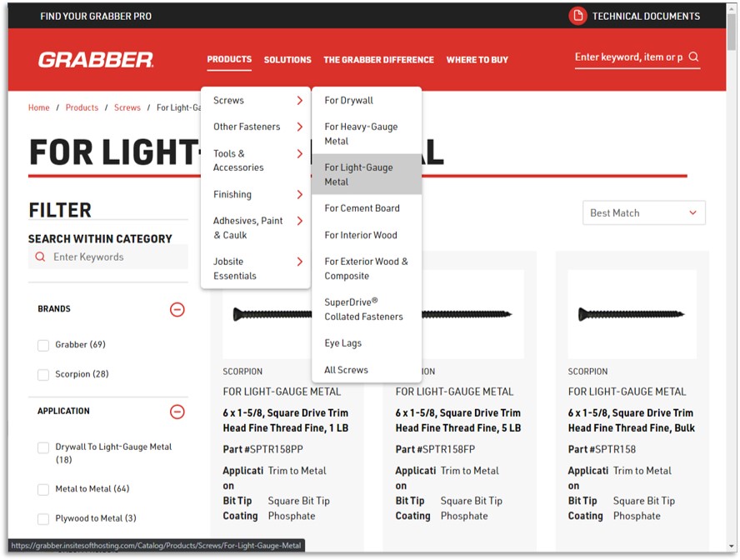Expand the Other Fasteners submenu arrow
The width and height of the screenshot is (740, 560).
pyautogui.click(x=300, y=127)
